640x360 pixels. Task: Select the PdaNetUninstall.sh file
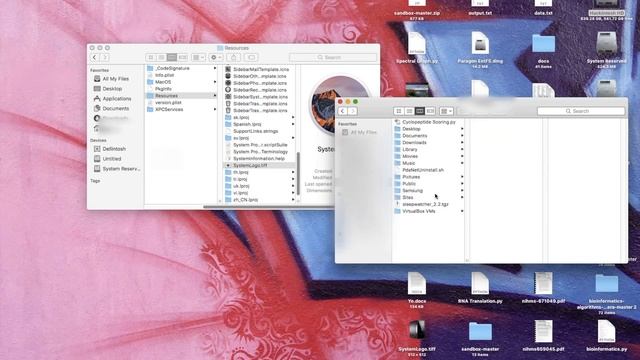[x=423, y=170]
